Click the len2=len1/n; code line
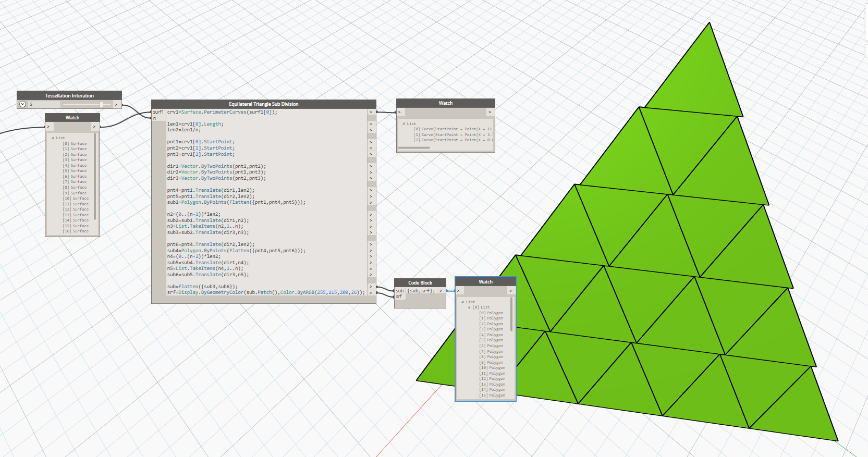Image resolution: width=868 pixels, height=457 pixels. (x=184, y=130)
